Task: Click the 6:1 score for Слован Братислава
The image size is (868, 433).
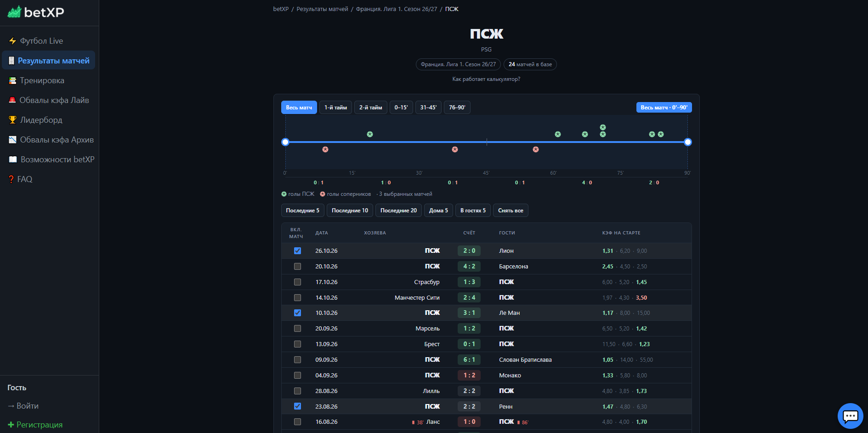Action: [x=469, y=360]
